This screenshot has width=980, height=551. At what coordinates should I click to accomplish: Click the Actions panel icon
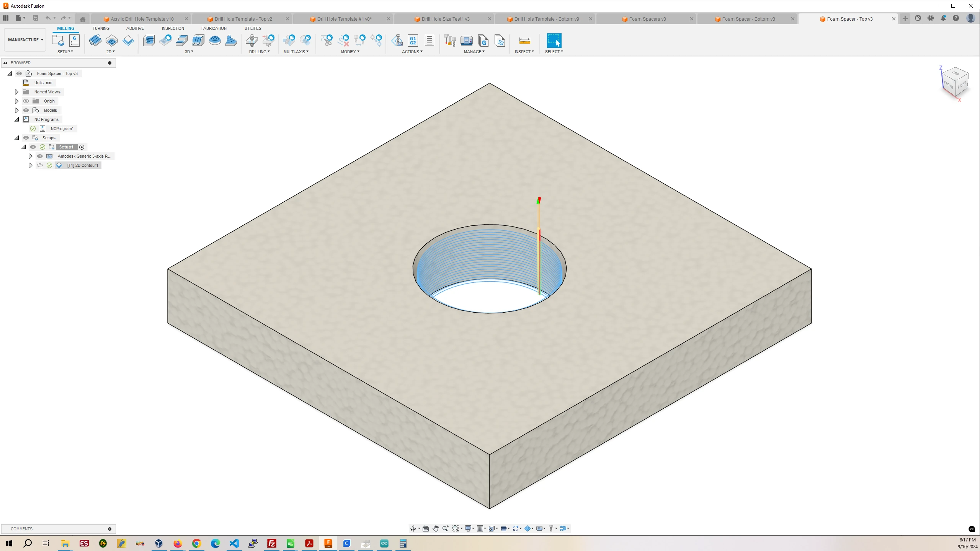[411, 52]
